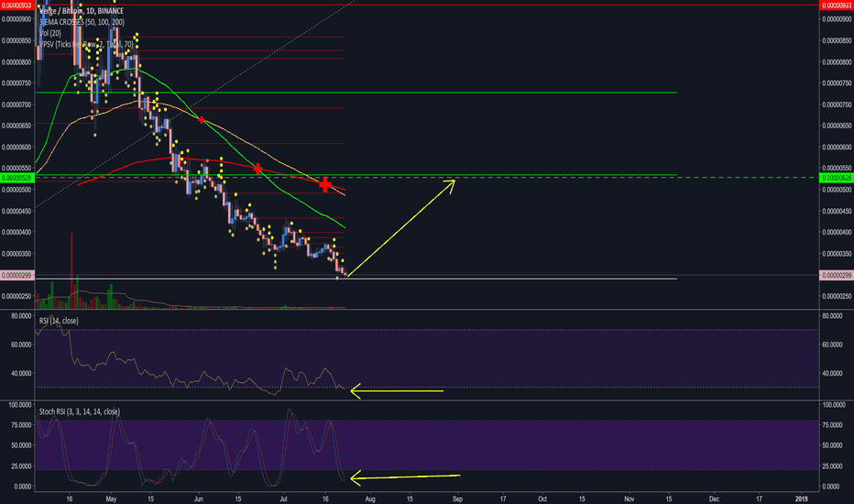Screen dimensions: 854x504
Task: Select the white horizontal support line below price
Action: pyautogui.click(x=356, y=279)
